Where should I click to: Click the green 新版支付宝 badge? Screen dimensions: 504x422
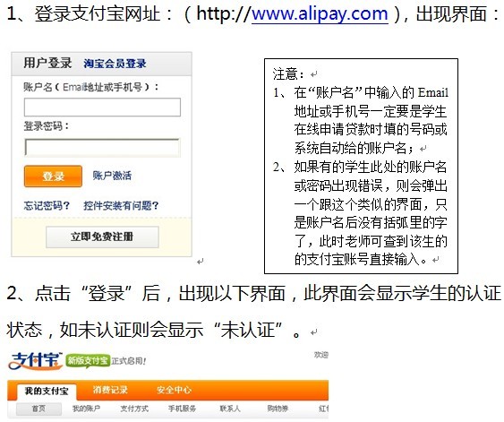point(88,360)
